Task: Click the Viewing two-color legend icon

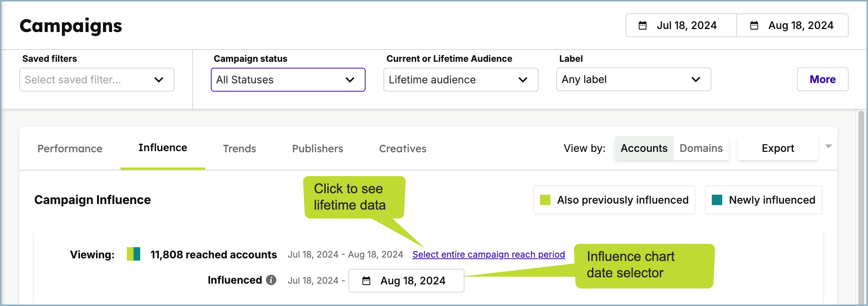Action: (134, 254)
